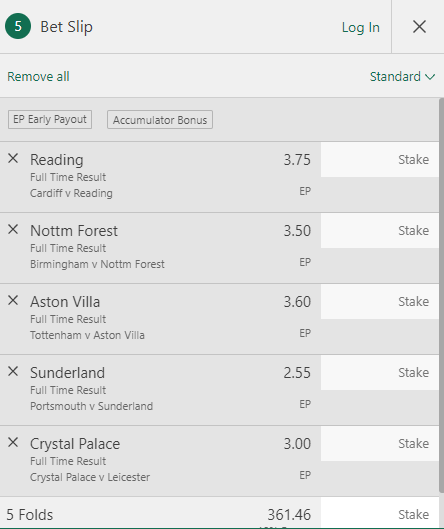Select the EP Early Payout tag
The height and width of the screenshot is (529, 444).
pyautogui.click(x=50, y=119)
